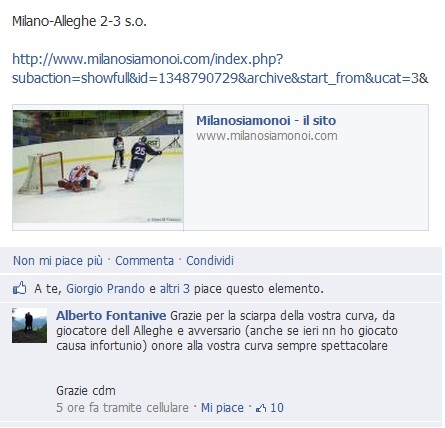Open the '5 ore fa' comment timestamp
This screenshot has height=428, width=445.
tap(77, 408)
